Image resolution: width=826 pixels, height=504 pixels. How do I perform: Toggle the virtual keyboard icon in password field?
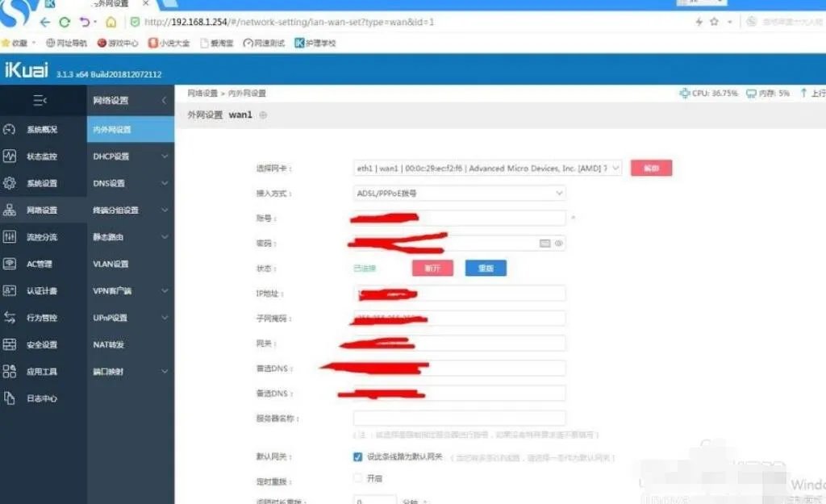[x=545, y=243]
